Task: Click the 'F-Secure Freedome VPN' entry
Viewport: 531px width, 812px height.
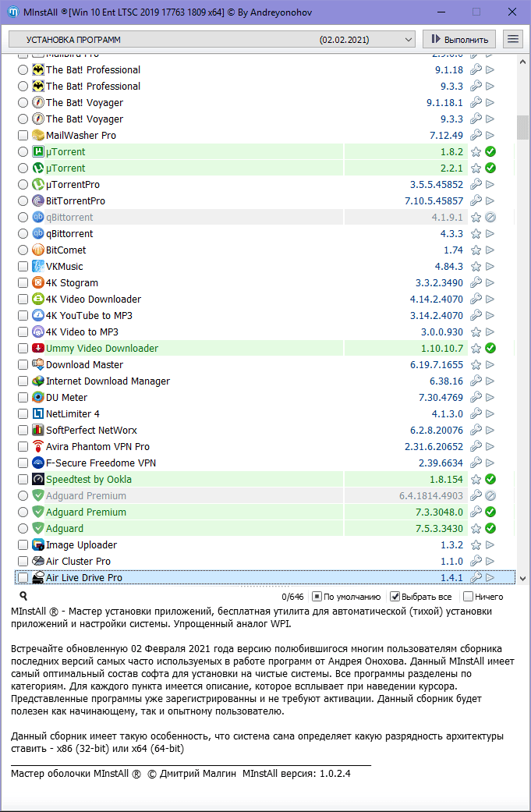Action: coord(101,463)
